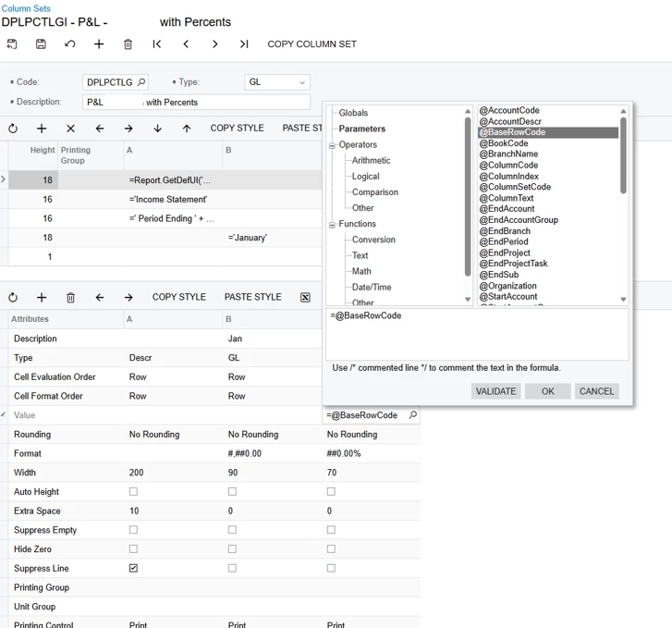
Task: Select @Organization parameter
Action: 507,286
